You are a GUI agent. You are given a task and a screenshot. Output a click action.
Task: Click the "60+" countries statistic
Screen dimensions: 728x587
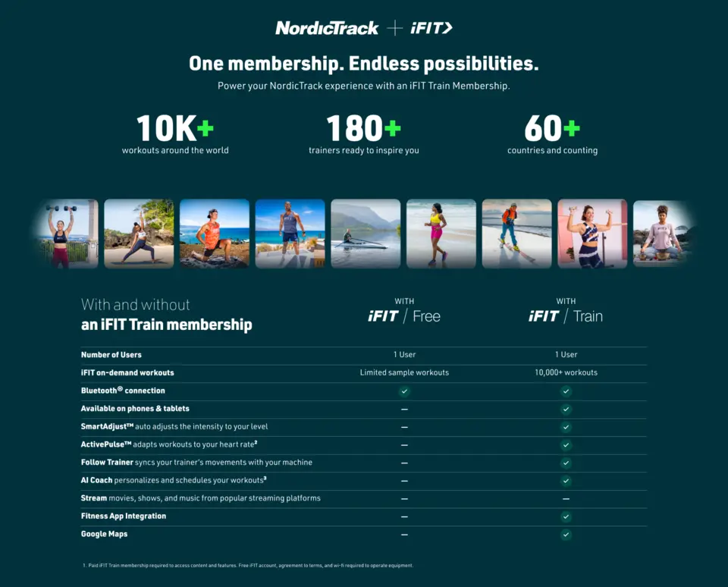pos(552,129)
